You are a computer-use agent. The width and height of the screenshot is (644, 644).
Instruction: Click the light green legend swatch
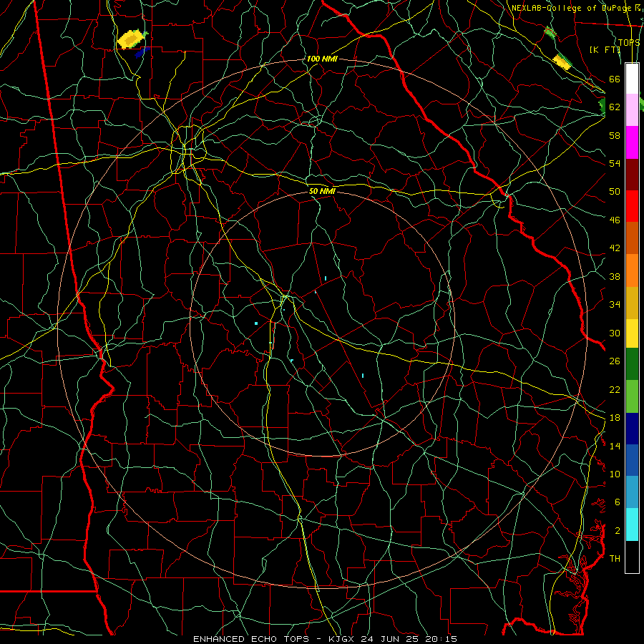click(x=632, y=396)
